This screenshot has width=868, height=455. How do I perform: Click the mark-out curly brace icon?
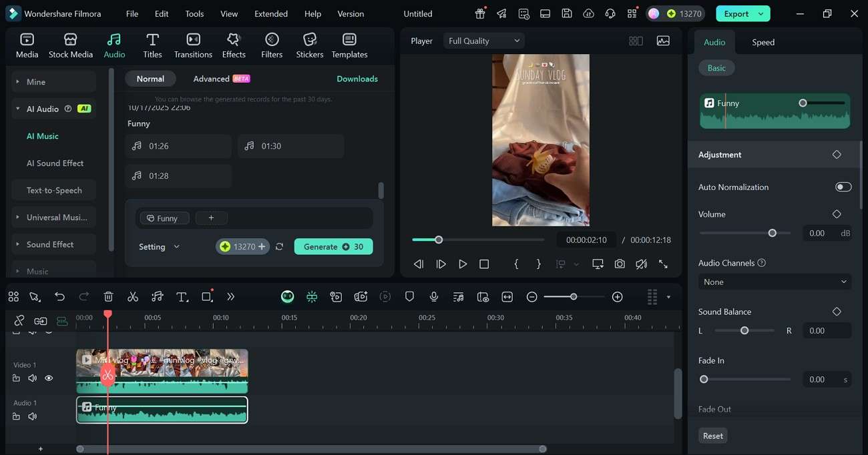tap(539, 264)
